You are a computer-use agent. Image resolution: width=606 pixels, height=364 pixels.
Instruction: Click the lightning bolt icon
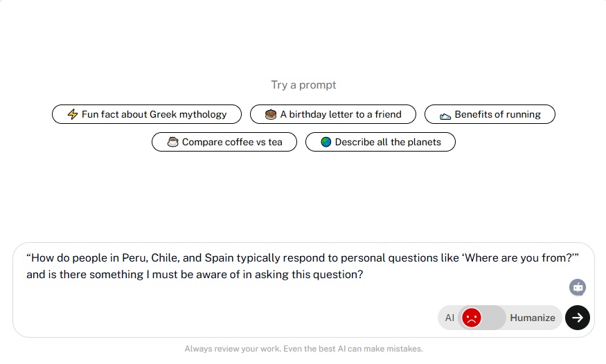click(x=73, y=114)
